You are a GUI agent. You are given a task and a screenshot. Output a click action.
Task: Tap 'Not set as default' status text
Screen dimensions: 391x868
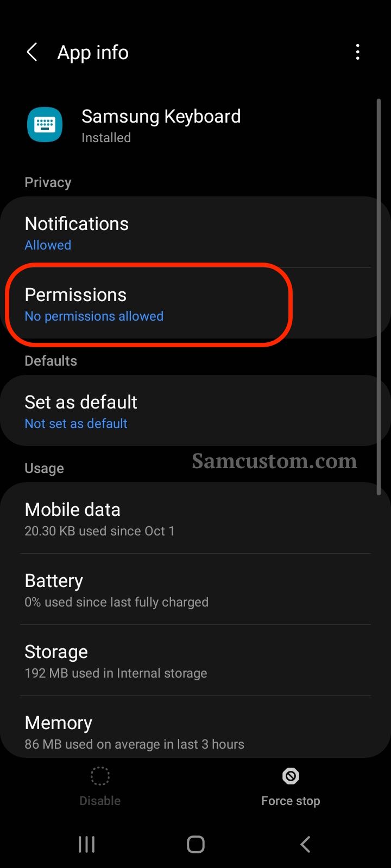pos(76,424)
